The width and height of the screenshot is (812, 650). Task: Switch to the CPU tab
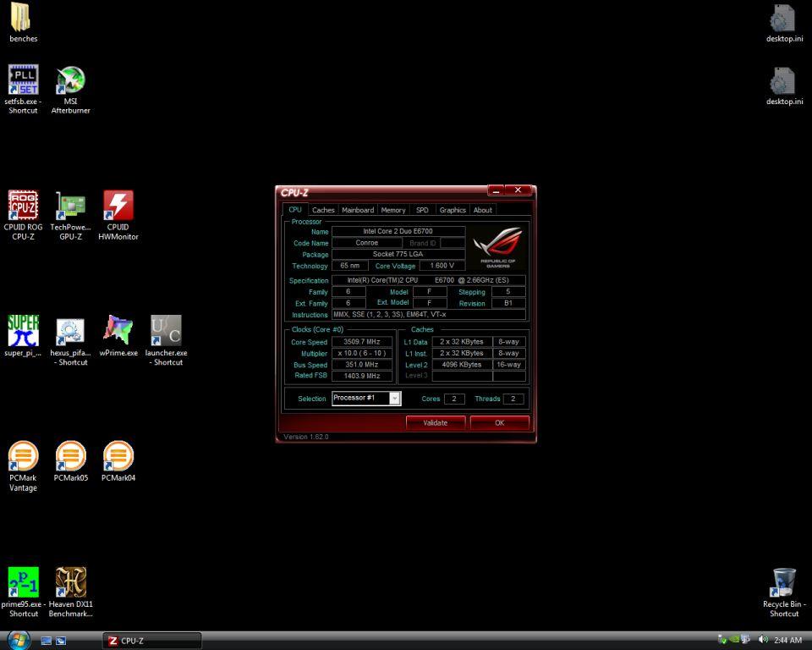point(295,209)
